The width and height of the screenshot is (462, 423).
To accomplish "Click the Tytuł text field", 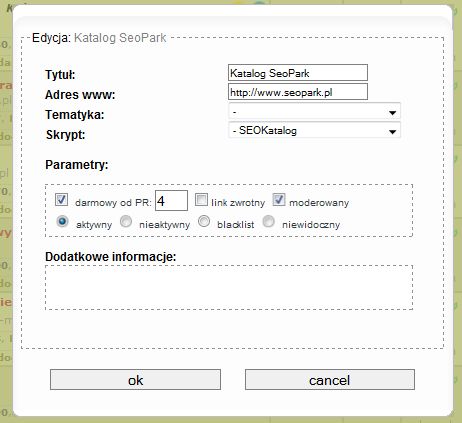I will pyautogui.click(x=298, y=73).
